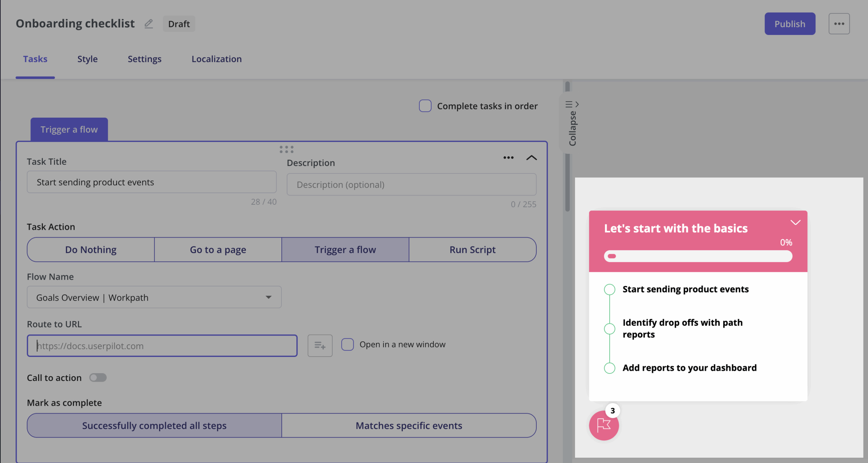Check Open in a new window
The image size is (868, 463).
tap(347, 344)
